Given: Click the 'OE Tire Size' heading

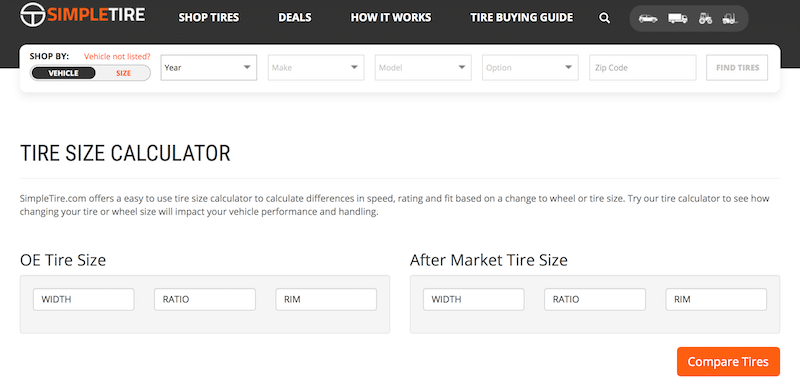Looking at the screenshot, I should pyautogui.click(x=63, y=260).
